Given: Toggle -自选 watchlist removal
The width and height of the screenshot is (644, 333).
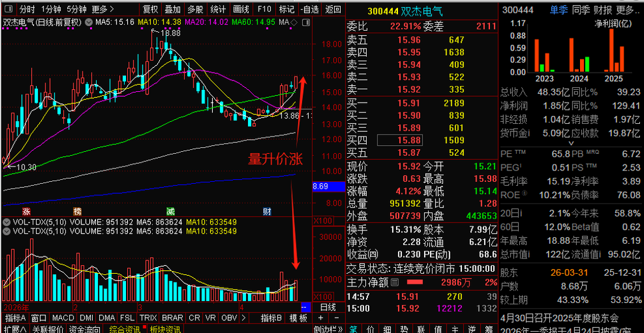Looking at the screenshot, I should coord(310,9).
